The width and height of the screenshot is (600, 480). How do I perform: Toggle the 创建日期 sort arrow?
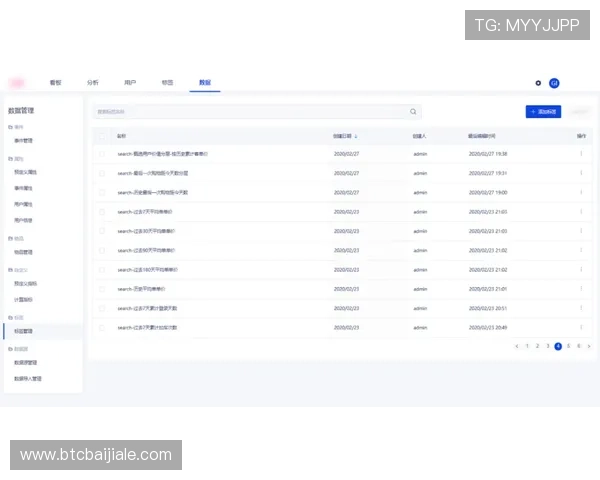356,136
